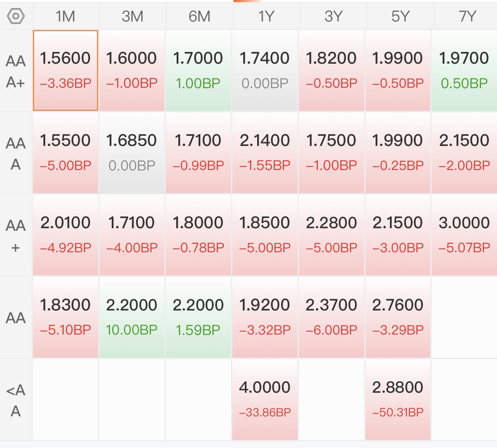Image resolution: width=497 pixels, height=448 pixels.
Task: Open <AA 1Y cell showing 4.0000
Action: (265, 400)
